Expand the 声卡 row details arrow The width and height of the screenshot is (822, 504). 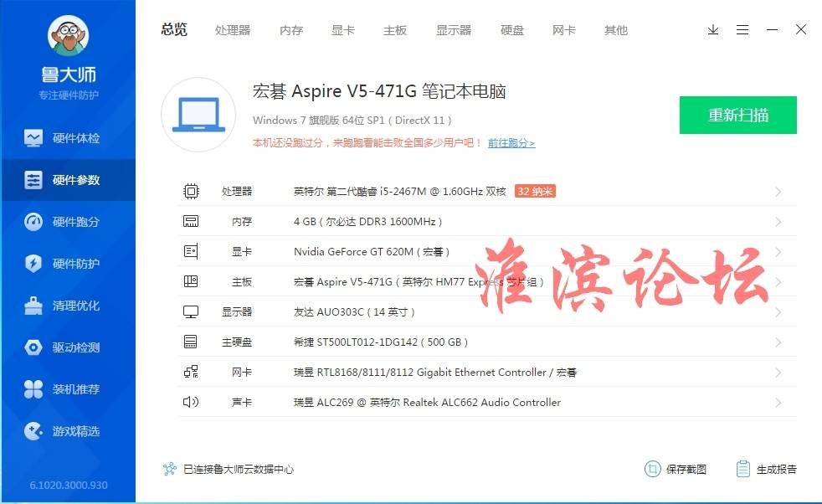pos(778,403)
